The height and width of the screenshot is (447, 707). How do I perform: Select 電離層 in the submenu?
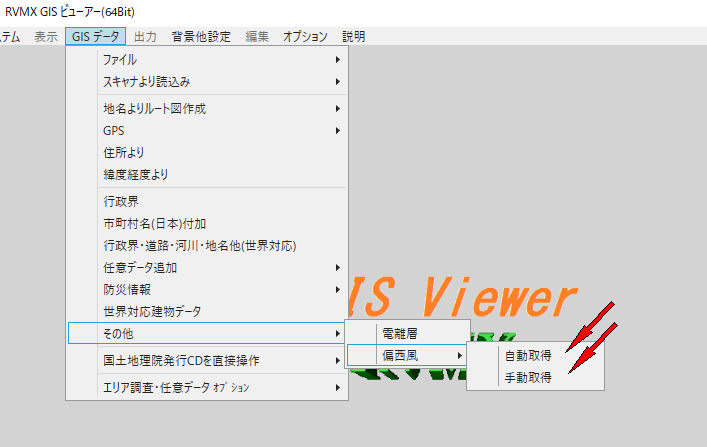pyautogui.click(x=399, y=332)
